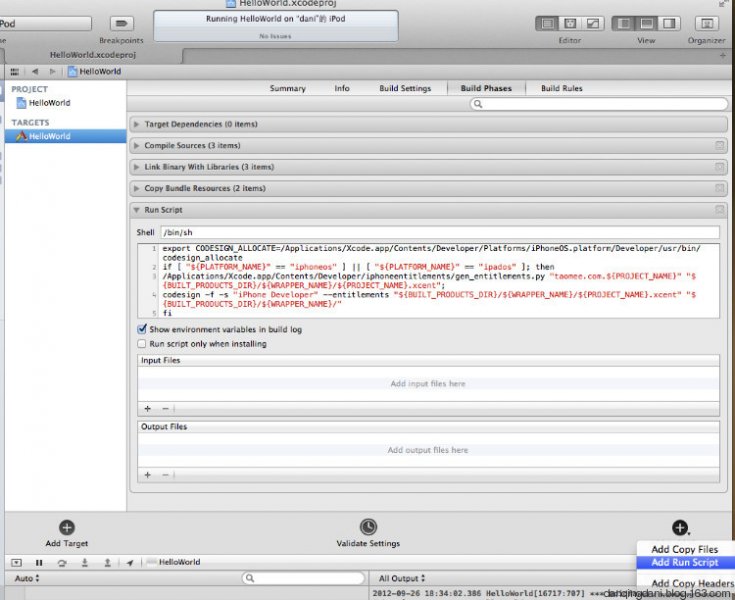The height and width of the screenshot is (600, 735).
Task: Choose Add Copy Files from menu
Action: (x=685, y=549)
